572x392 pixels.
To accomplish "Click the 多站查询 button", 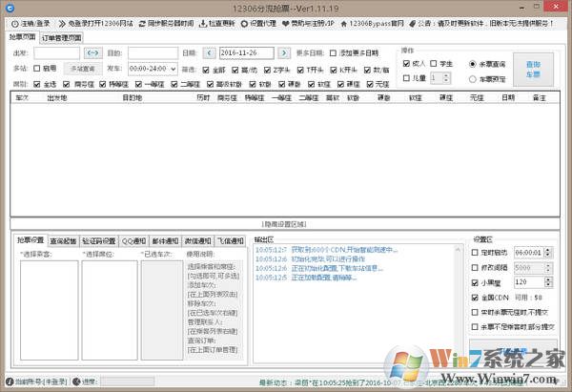I will click(83, 69).
